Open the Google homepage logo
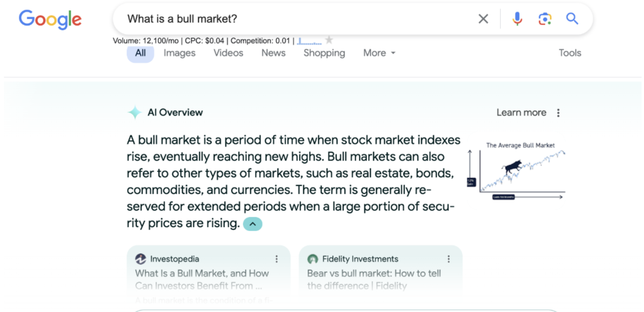 click(50, 19)
